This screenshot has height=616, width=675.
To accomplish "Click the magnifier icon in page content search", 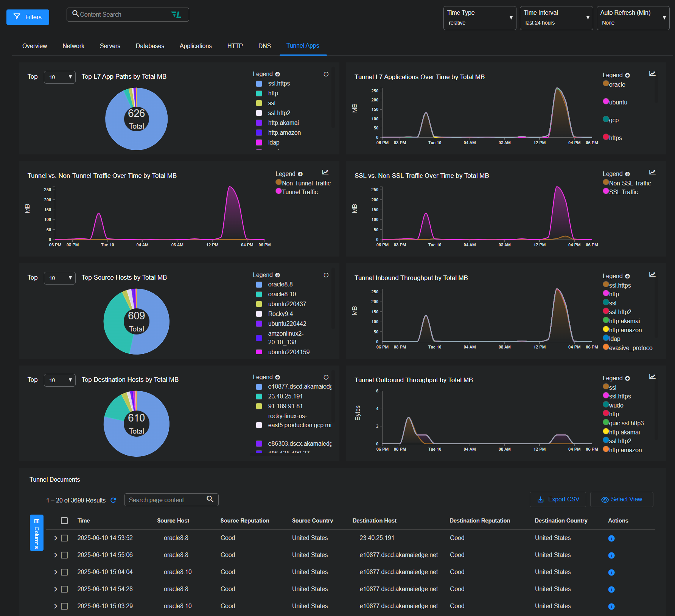I will 210,499.
